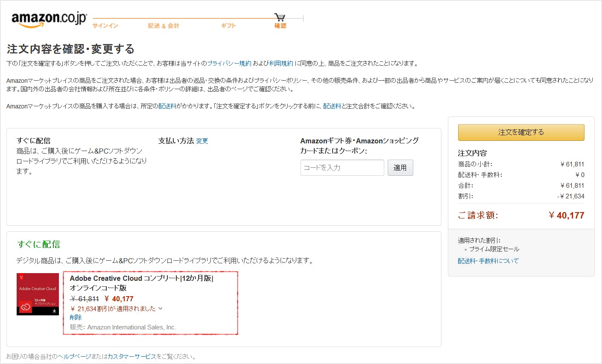Open 配送料・手数料について link
602x364 pixels.
coord(488,261)
